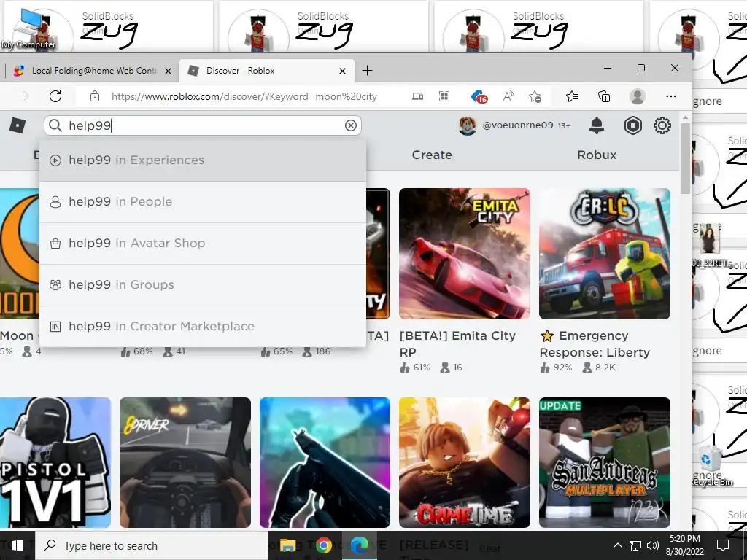Select the My Computer desktop icon

pos(29,28)
